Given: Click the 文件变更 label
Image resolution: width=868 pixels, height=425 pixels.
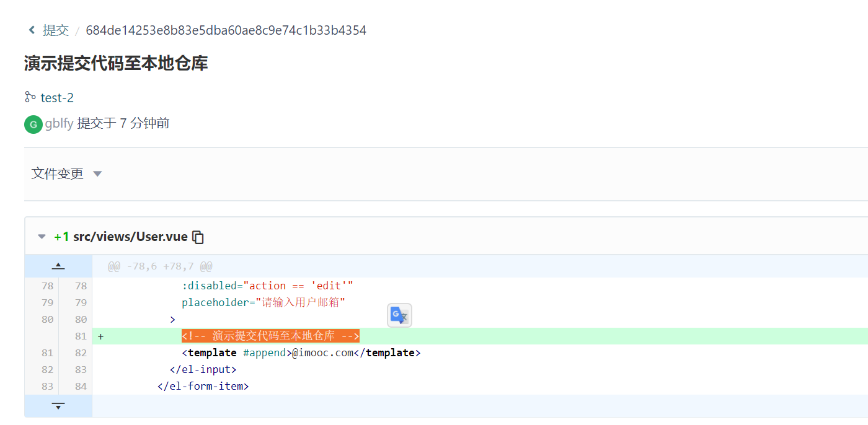Looking at the screenshot, I should (58, 174).
